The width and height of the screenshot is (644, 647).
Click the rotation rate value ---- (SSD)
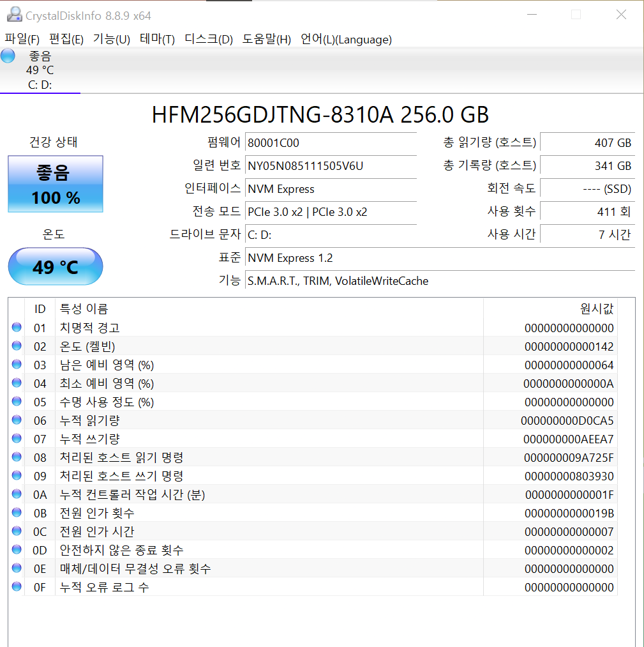587,189
